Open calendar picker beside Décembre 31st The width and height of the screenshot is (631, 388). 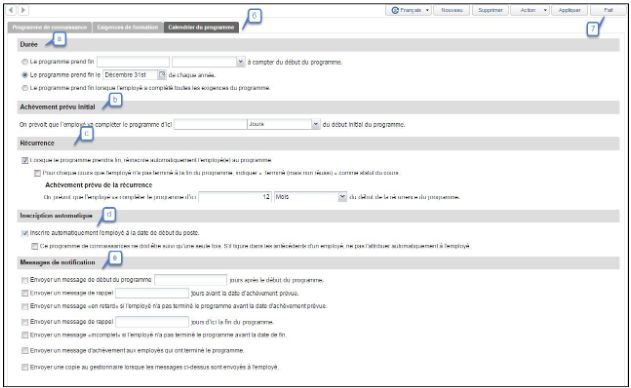[x=162, y=75]
